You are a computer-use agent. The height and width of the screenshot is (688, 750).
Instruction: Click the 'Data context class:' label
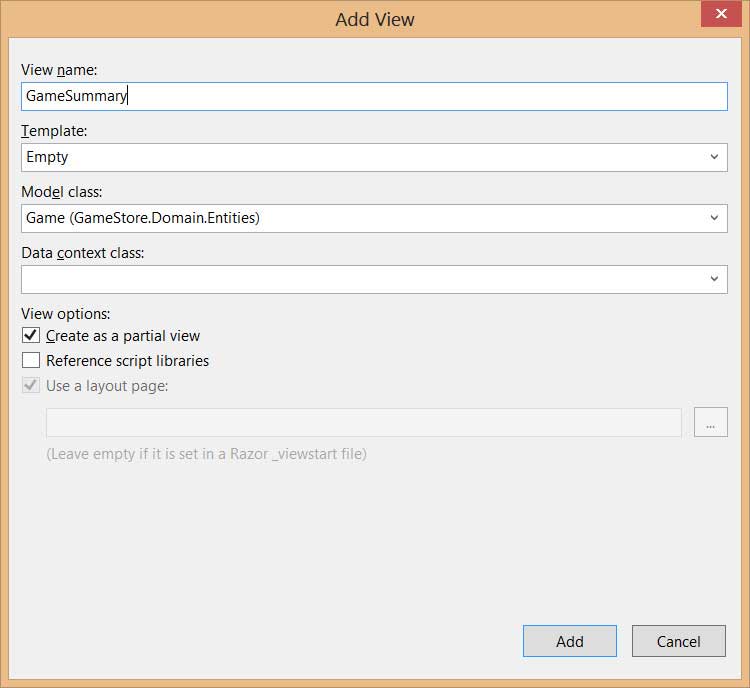click(83, 253)
